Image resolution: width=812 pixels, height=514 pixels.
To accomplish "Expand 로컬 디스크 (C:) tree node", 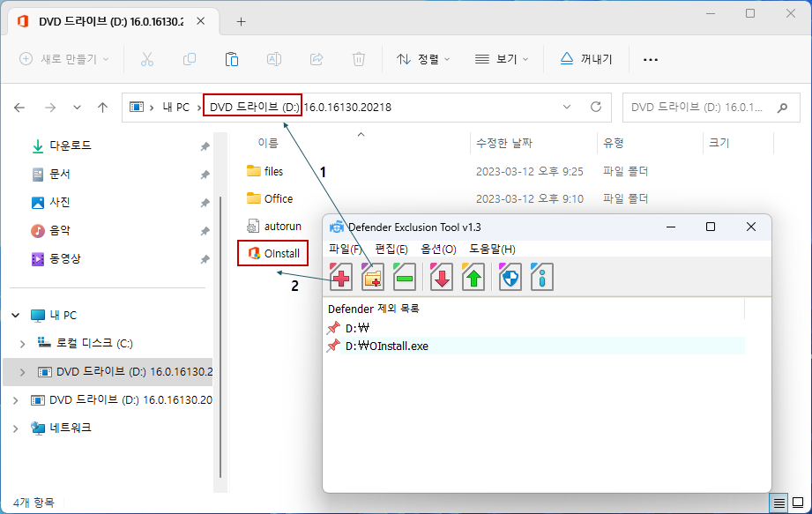I will coord(22,344).
